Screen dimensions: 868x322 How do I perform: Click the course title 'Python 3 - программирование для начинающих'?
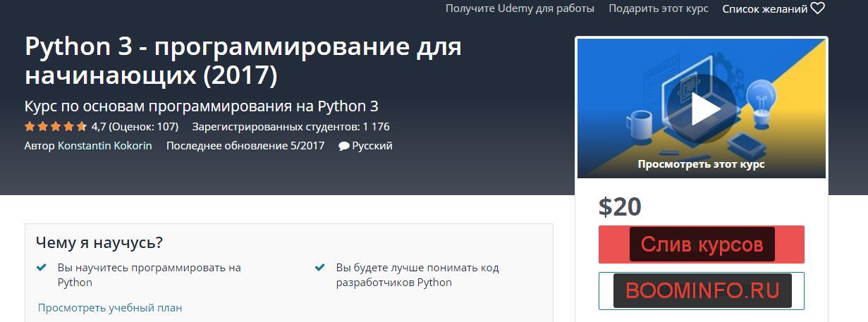coord(243,61)
